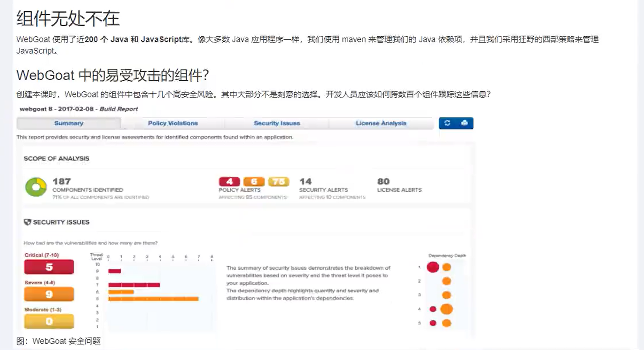This screenshot has height=350, width=644.
Task: Click the 'POLICY ALERTS' label
Action: (240, 190)
